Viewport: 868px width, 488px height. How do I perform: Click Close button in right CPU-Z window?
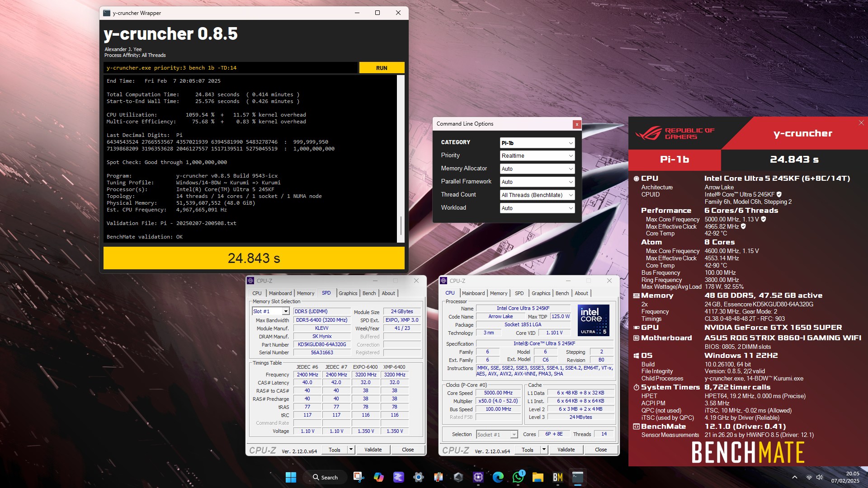tap(601, 450)
